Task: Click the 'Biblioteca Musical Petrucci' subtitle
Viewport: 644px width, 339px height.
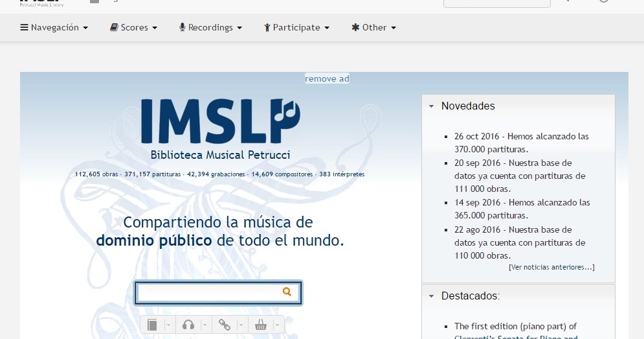Action: 221,155
